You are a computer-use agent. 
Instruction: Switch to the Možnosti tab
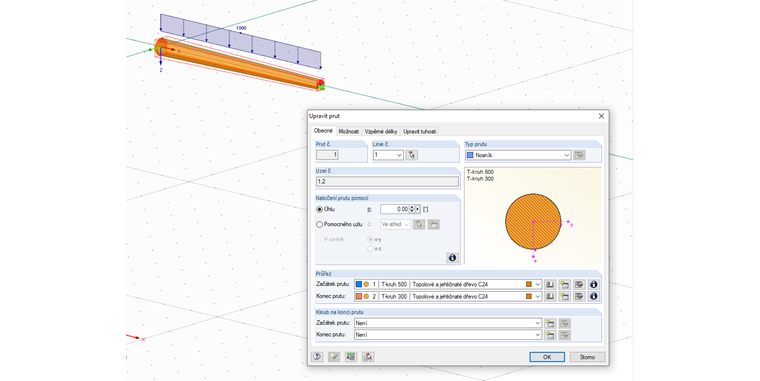pos(348,131)
